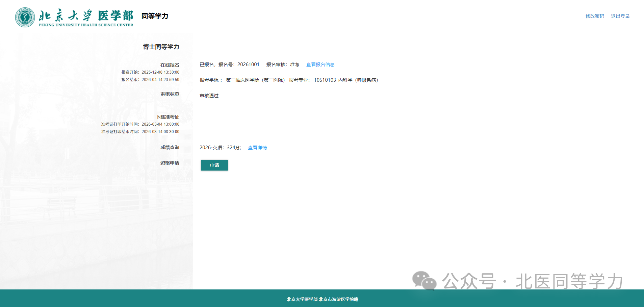The image size is (644, 307).
Task: Click the 同等学力 header title
Action: [155, 16]
